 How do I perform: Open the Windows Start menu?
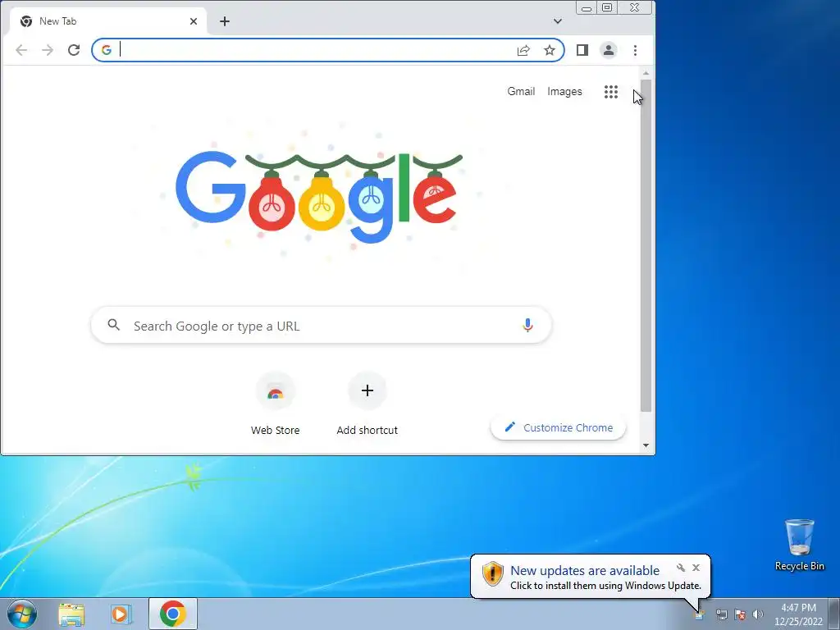click(x=22, y=614)
